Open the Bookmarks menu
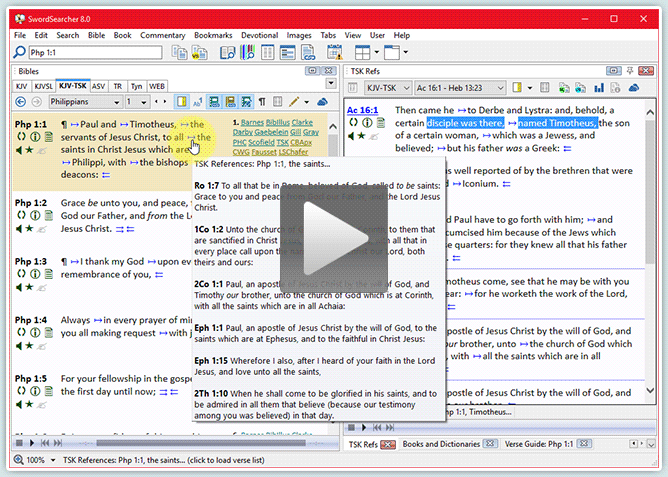 point(213,35)
